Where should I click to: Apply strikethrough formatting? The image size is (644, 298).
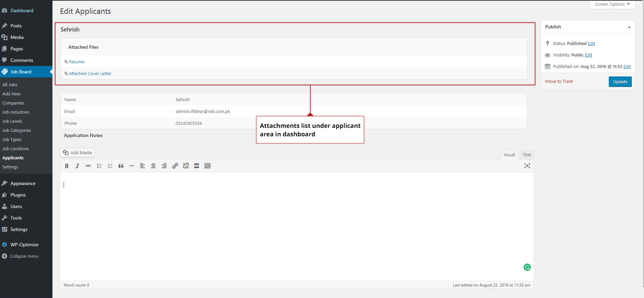point(88,166)
